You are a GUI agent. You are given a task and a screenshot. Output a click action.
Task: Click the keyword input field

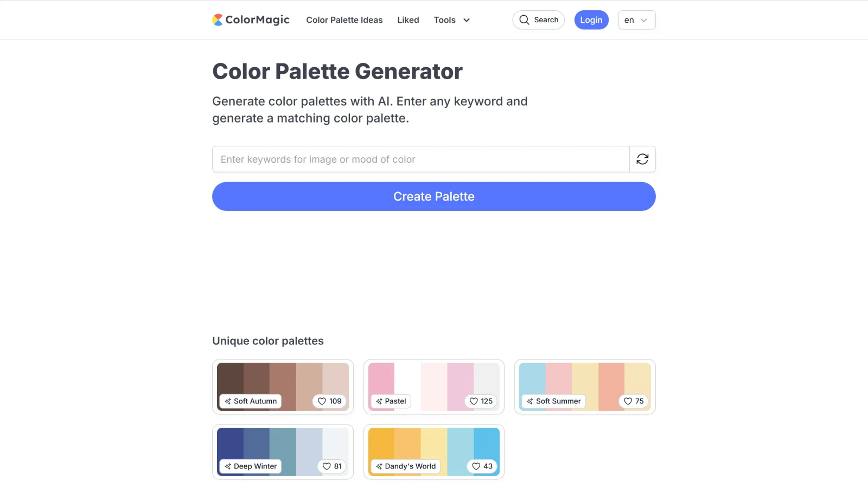[380, 159]
